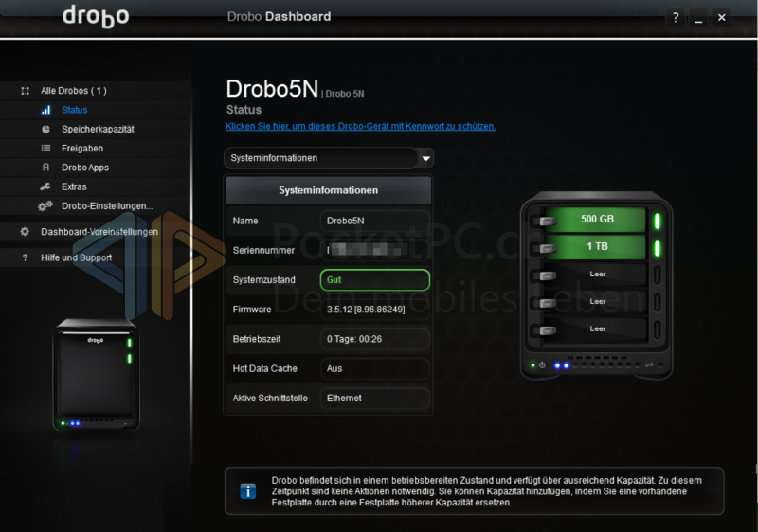Click the Hot Data Cache label
758x532 pixels.
click(265, 368)
